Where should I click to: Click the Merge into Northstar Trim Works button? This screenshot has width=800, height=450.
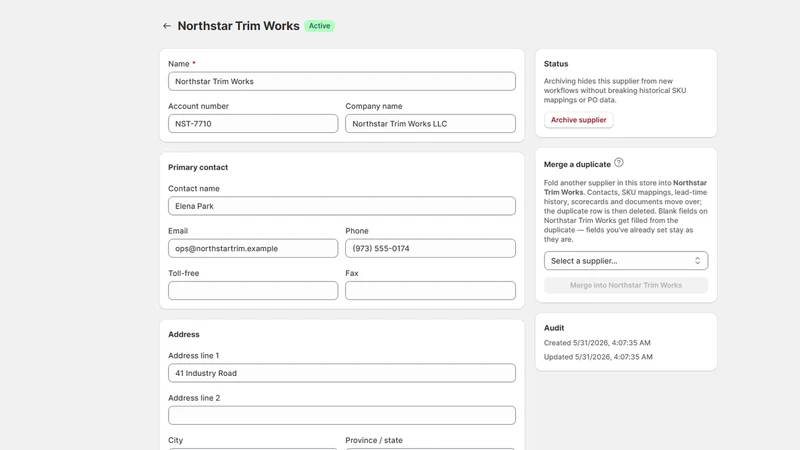click(626, 285)
